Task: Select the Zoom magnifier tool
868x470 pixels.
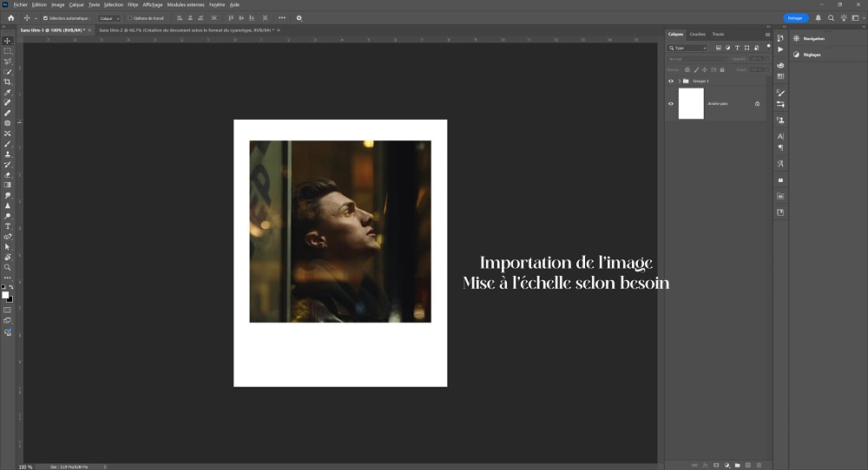Action: pos(8,267)
